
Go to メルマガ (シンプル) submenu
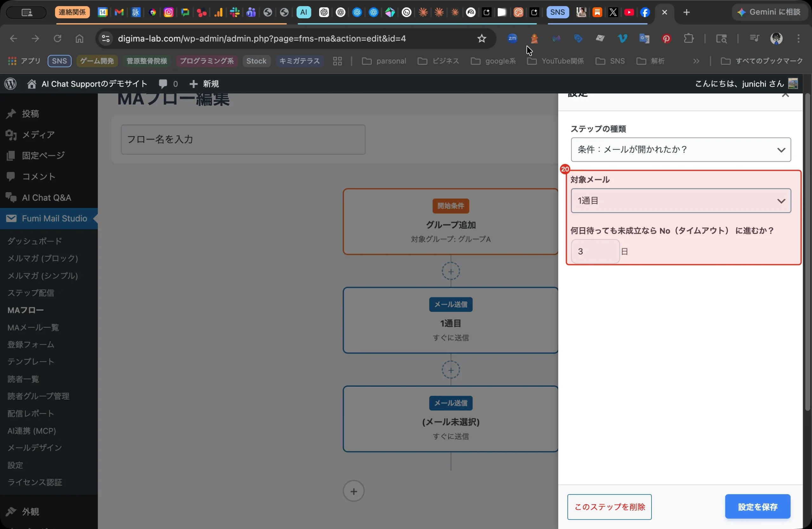click(43, 276)
